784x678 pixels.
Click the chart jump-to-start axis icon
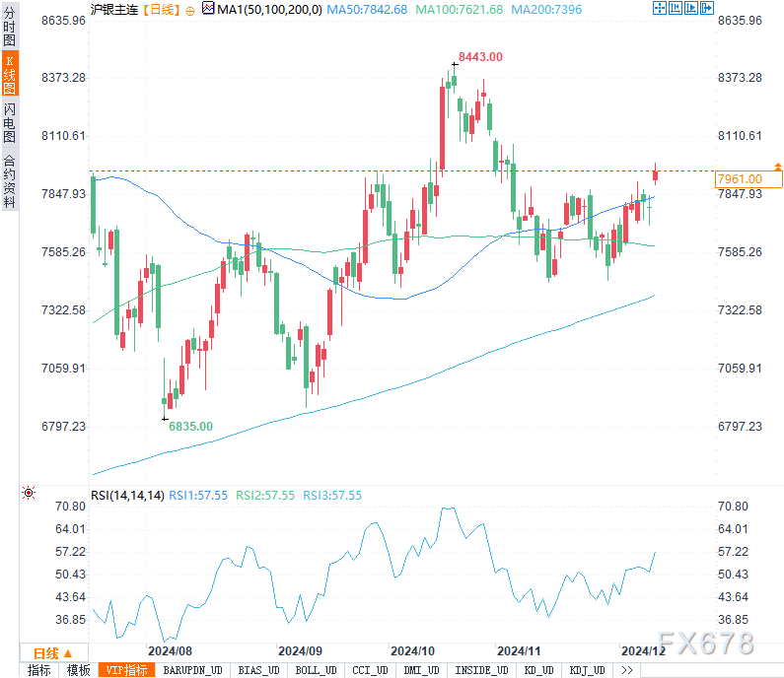coord(675,8)
